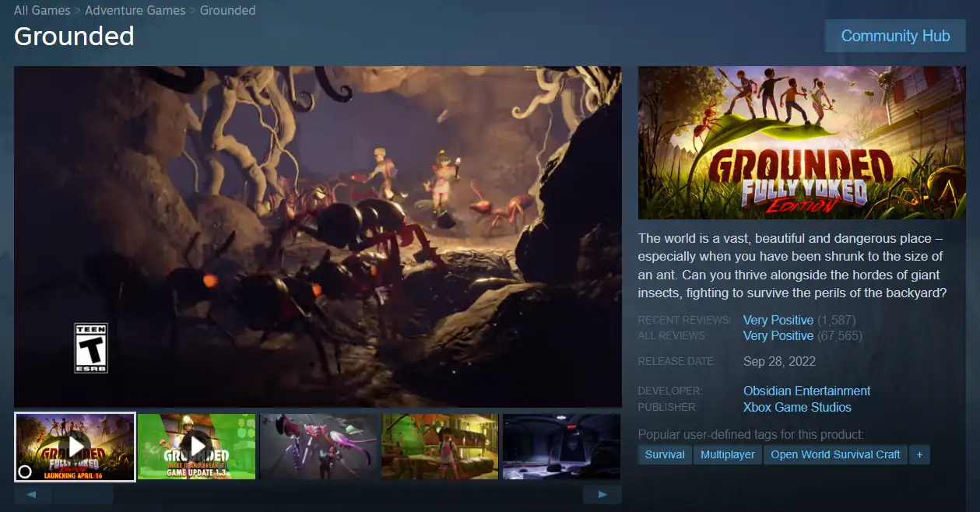Screen dimensions: 980x512
Task: Select the indoor kitchen screenshot thumbnail
Action: 440,447
